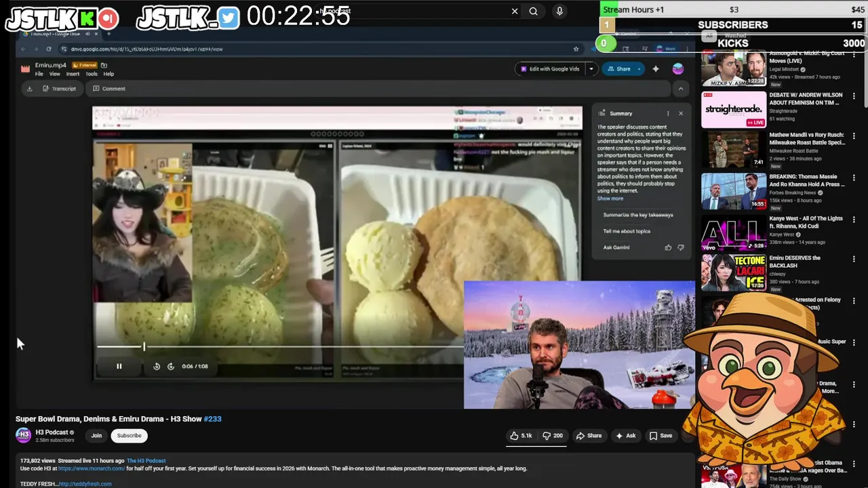The width and height of the screenshot is (868, 488).
Task: Click the YouTube Share button
Action: click(x=589, y=436)
